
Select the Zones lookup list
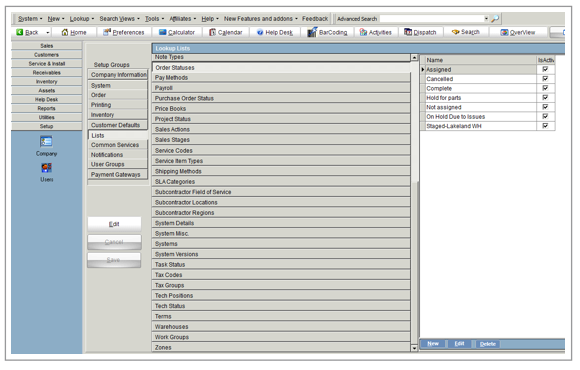tap(281, 347)
